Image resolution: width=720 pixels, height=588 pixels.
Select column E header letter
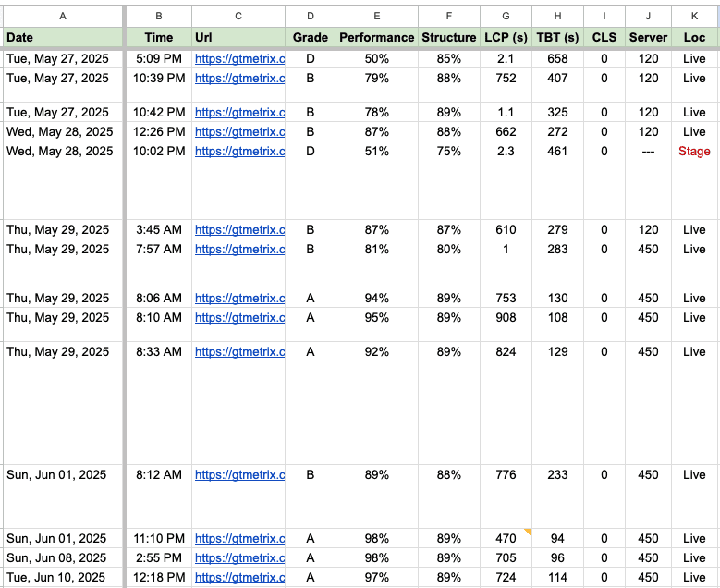pos(376,17)
